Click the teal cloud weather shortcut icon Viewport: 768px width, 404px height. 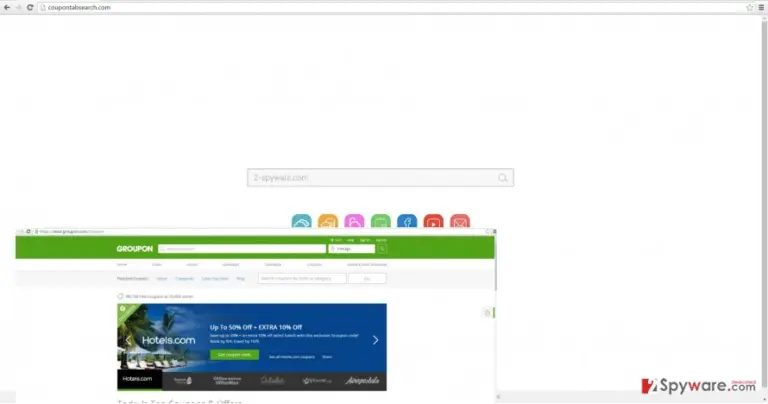tap(301, 221)
